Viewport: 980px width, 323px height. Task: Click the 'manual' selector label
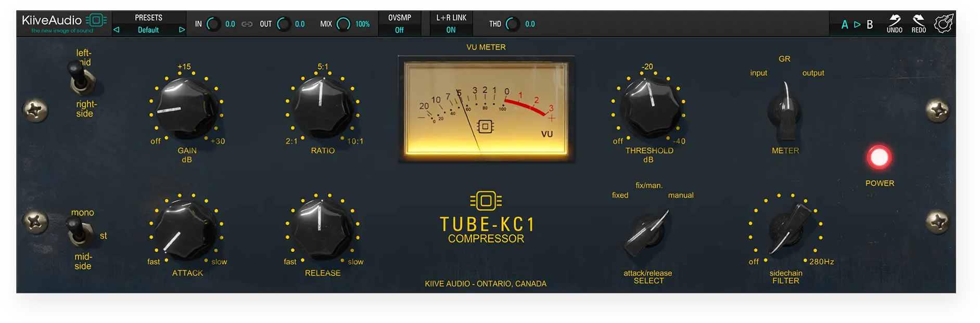tap(681, 195)
